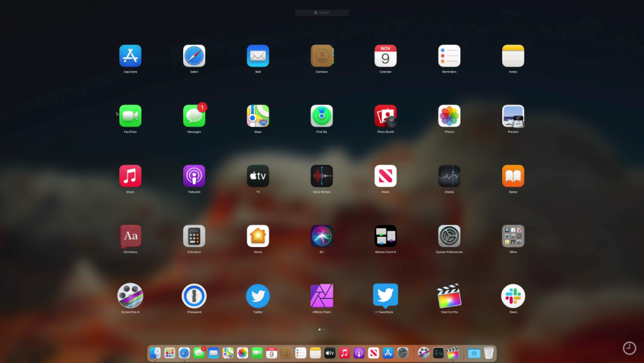Open Calendar in the Launchpad grid
644x363 pixels.
385,56
